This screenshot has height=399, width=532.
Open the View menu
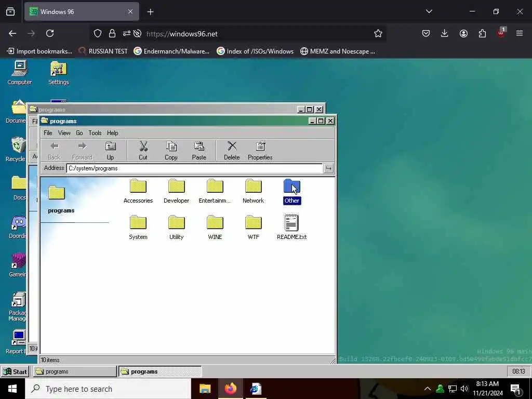tap(64, 133)
